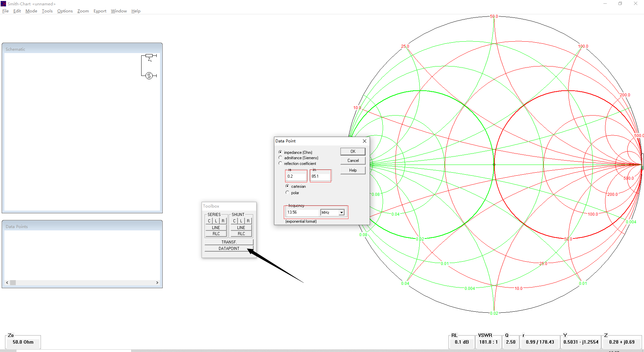The image size is (644, 352).
Task: Close the Data Point dialog
Action: tap(365, 141)
